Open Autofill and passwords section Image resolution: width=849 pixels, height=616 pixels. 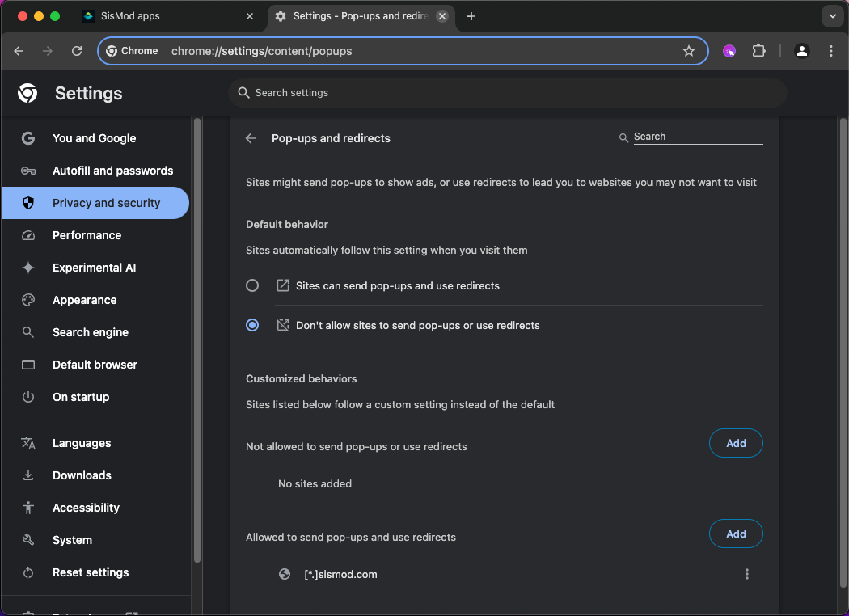point(95,171)
